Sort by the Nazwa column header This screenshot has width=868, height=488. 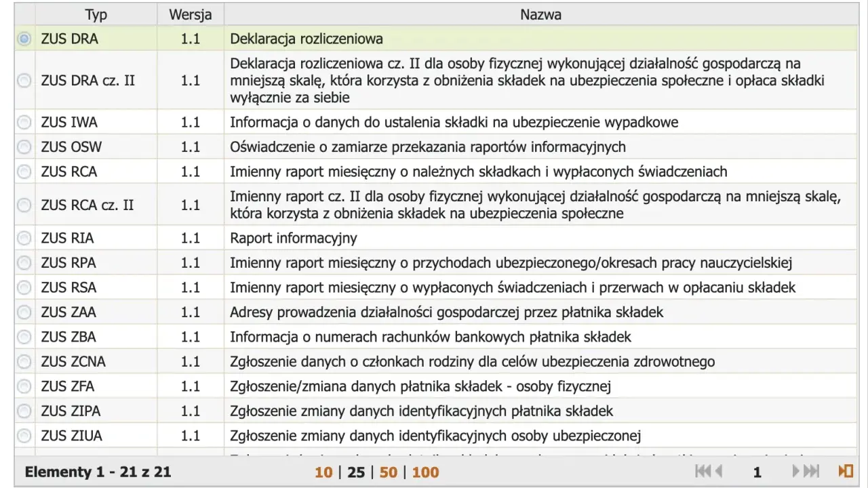pos(540,14)
